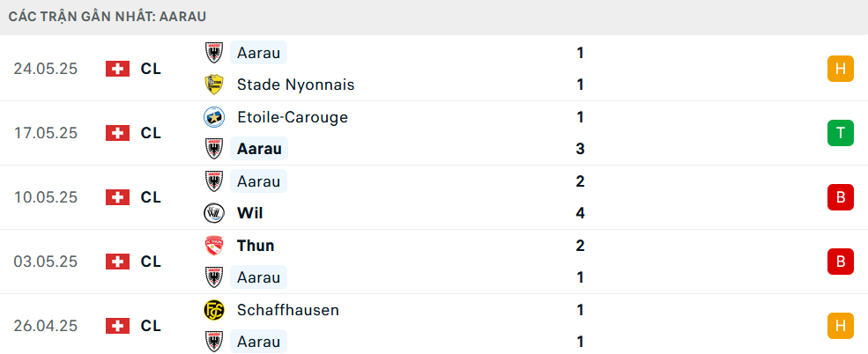Click the Swiss flag on the 24.05.25 row
The image size is (868, 354).
(x=117, y=69)
